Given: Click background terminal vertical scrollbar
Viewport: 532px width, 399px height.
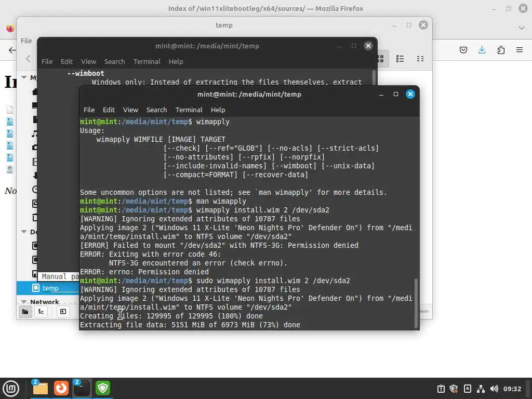Looking at the screenshot, I should [x=374, y=77].
